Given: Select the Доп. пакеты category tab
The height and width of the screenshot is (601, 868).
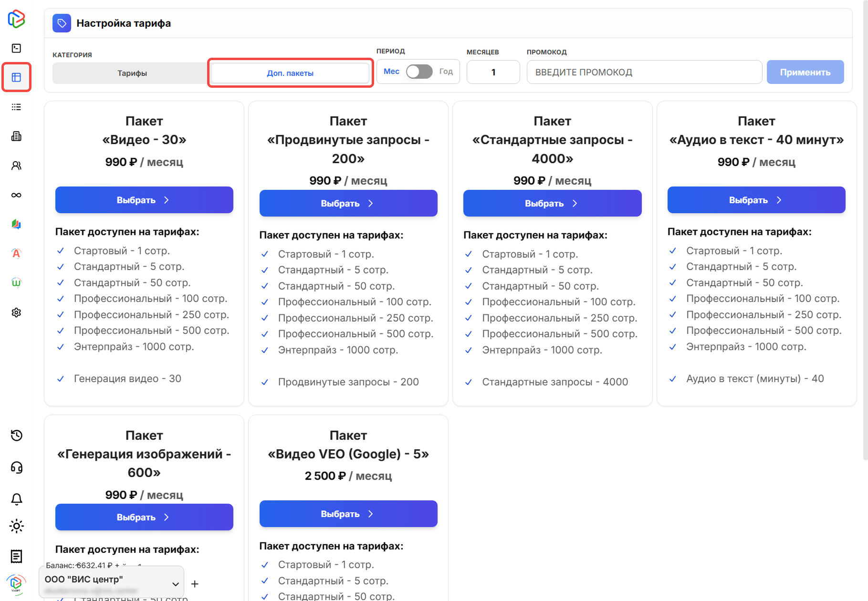Looking at the screenshot, I should 290,73.
